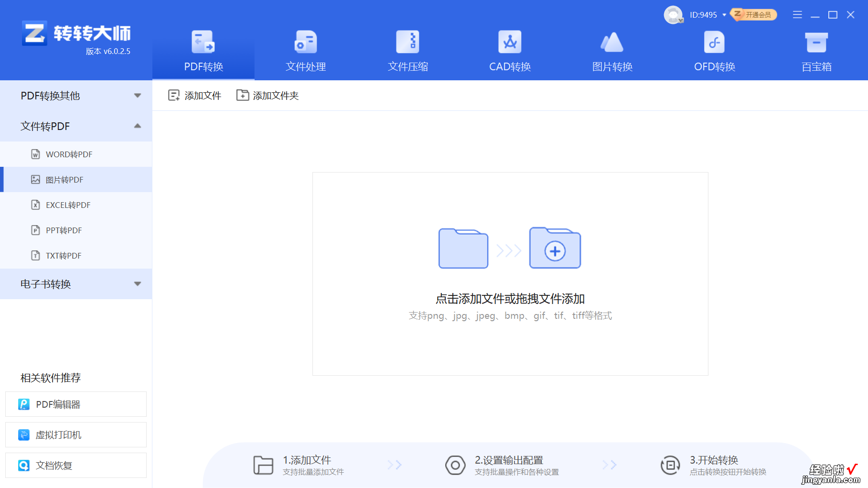Click the 文档恢复 app icon
The width and height of the screenshot is (868, 488).
click(x=24, y=466)
